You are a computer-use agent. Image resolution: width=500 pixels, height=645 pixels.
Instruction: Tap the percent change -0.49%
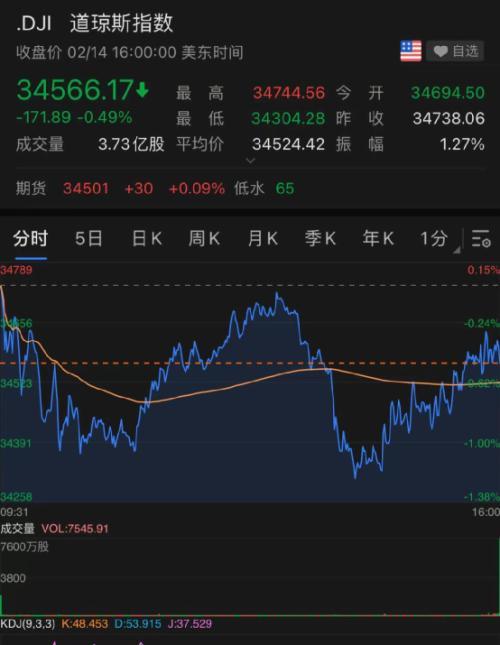pos(105,118)
